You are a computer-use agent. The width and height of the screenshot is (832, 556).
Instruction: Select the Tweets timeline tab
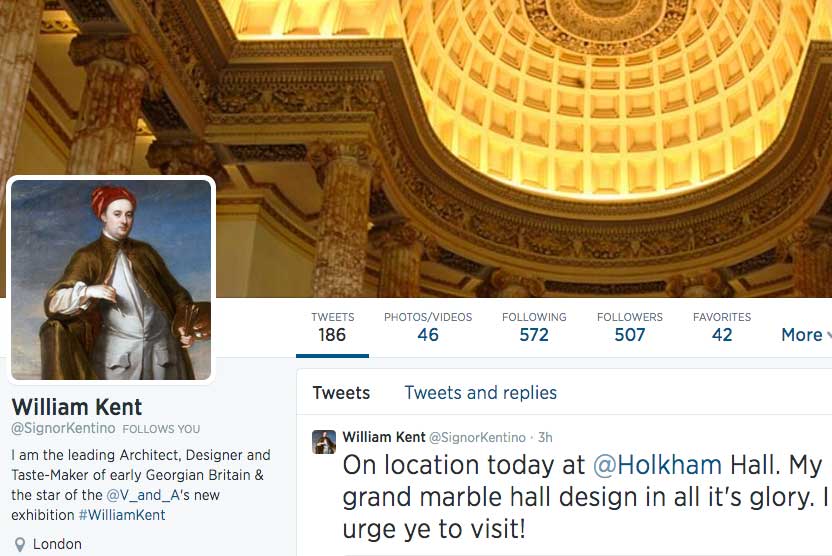[x=341, y=393]
